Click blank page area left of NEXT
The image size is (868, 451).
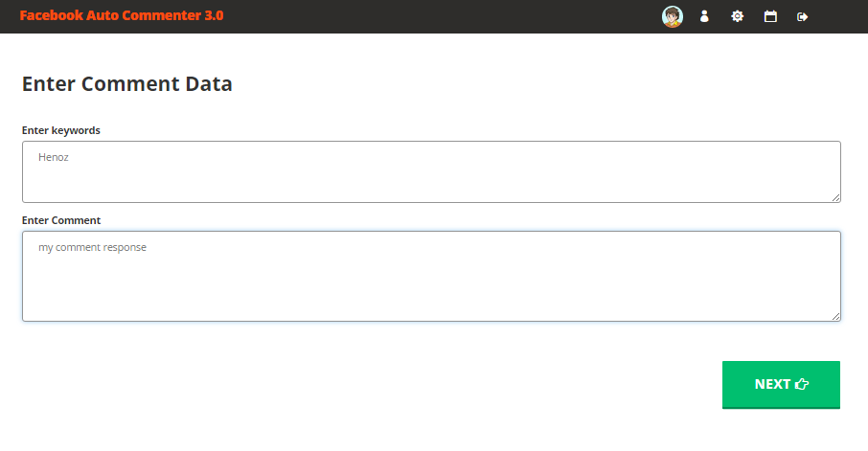point(383,384)
